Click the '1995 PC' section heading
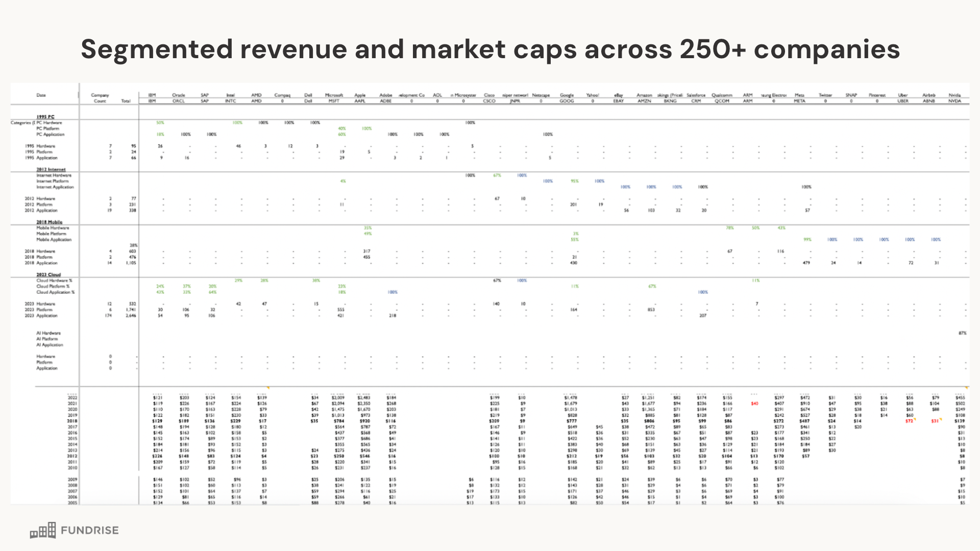The height and width of the screenshot is (551, 980). (45, 117)
